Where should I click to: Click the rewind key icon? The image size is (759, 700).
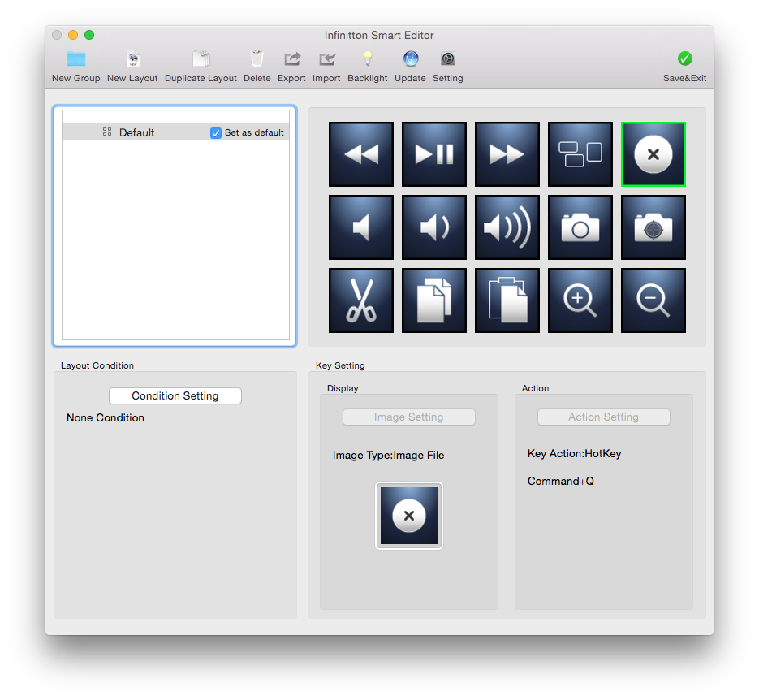[361, 154]
